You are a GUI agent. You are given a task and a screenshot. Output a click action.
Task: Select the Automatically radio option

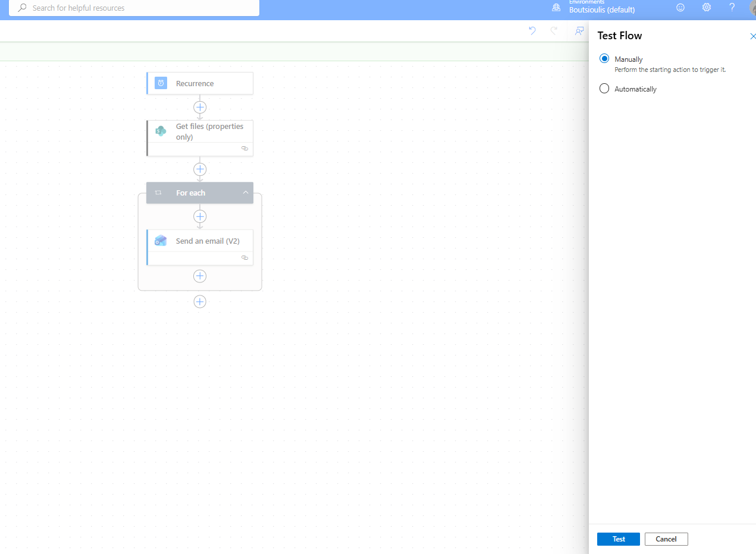604,89
